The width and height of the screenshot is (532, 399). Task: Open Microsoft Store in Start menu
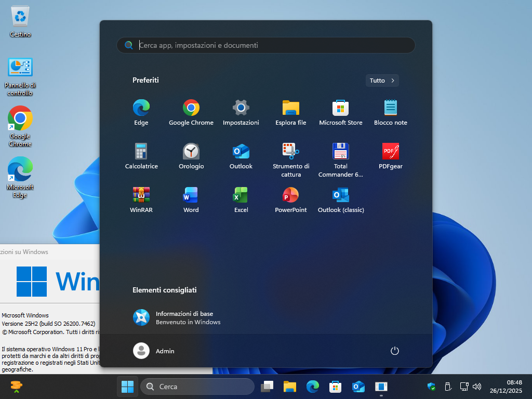[x=341, y=113]
